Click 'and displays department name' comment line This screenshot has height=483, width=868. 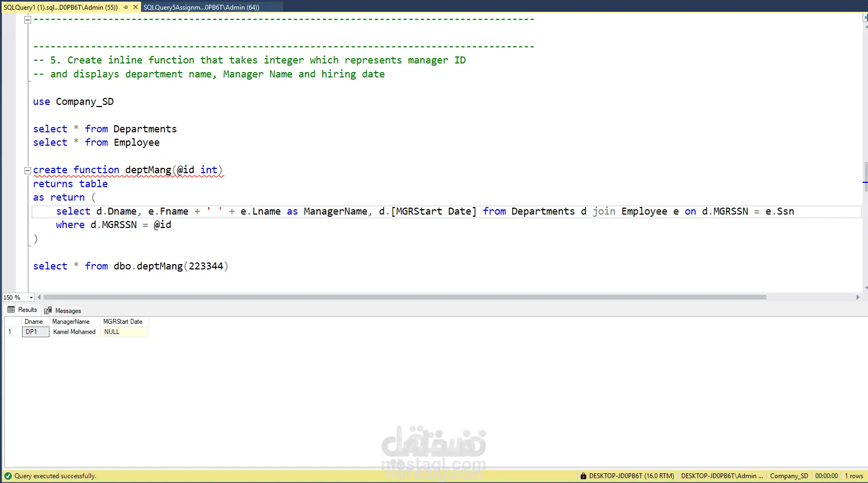209,74
